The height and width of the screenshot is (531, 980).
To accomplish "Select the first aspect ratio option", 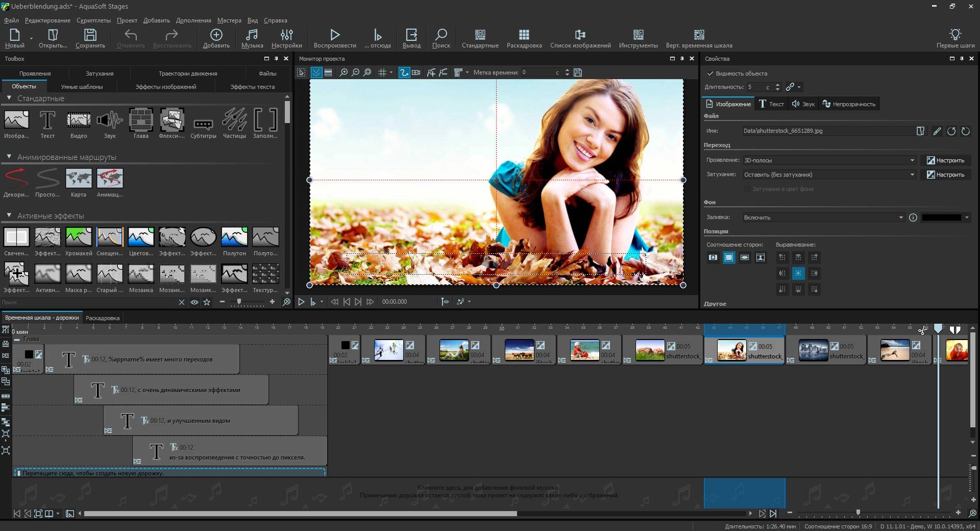I will 713,257.
